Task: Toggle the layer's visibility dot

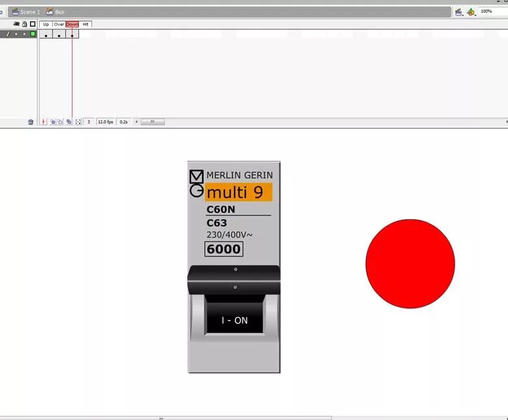Action: [16, 34]
